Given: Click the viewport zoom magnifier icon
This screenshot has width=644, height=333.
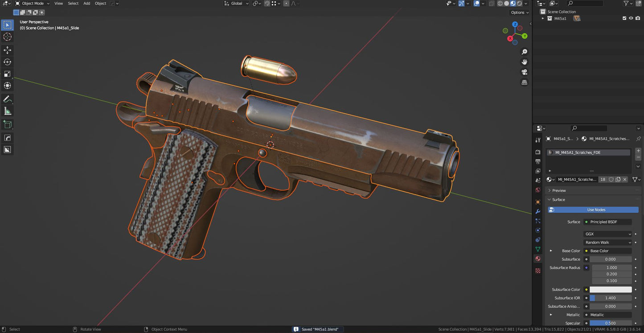Looking at the screenshot, I should coord(525,52).
